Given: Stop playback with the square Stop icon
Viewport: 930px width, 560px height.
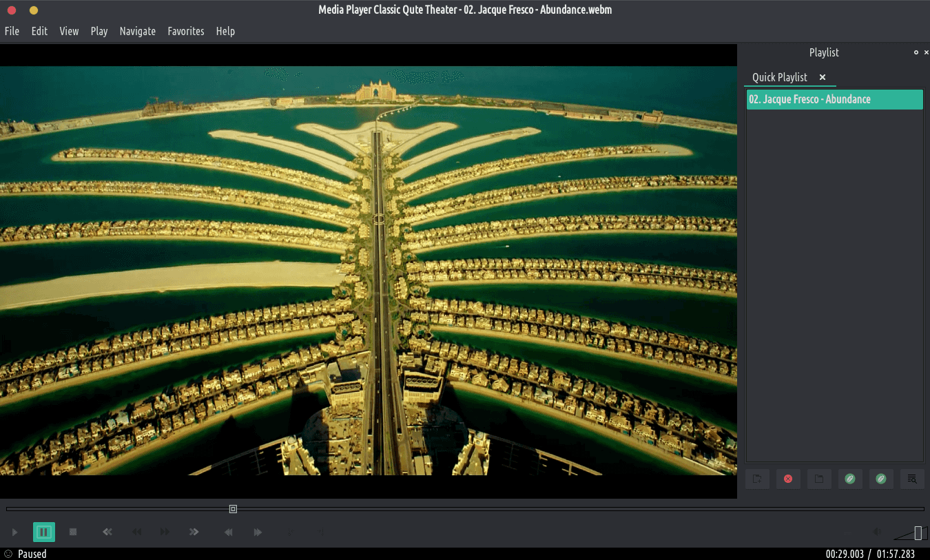Looking at the screenshot, I should pos(73,532).
